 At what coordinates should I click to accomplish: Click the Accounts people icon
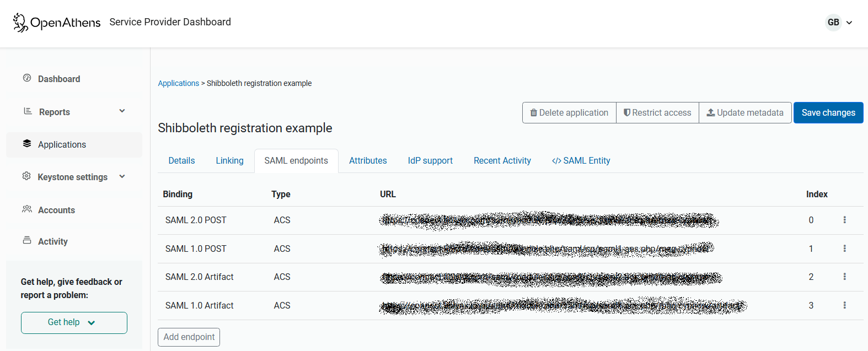[x=27, y=209]
